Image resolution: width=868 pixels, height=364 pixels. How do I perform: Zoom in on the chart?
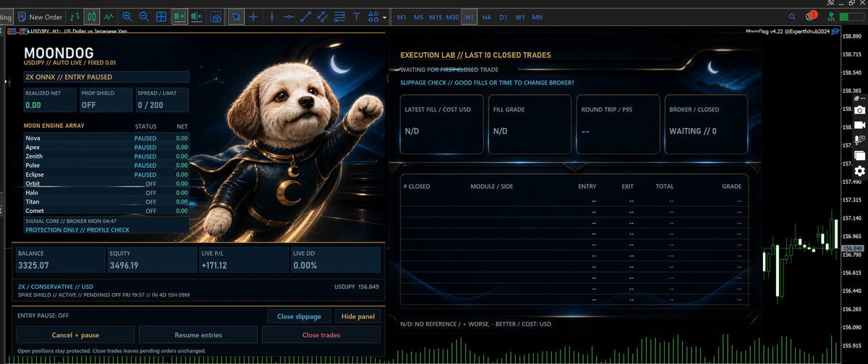[127, 16]
